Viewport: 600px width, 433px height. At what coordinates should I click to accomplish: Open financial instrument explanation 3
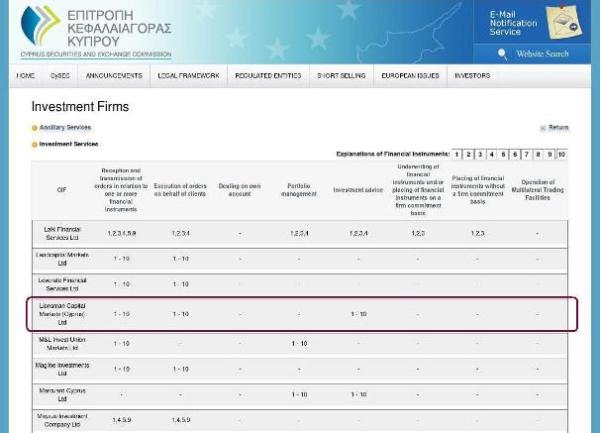click(480, 155)
